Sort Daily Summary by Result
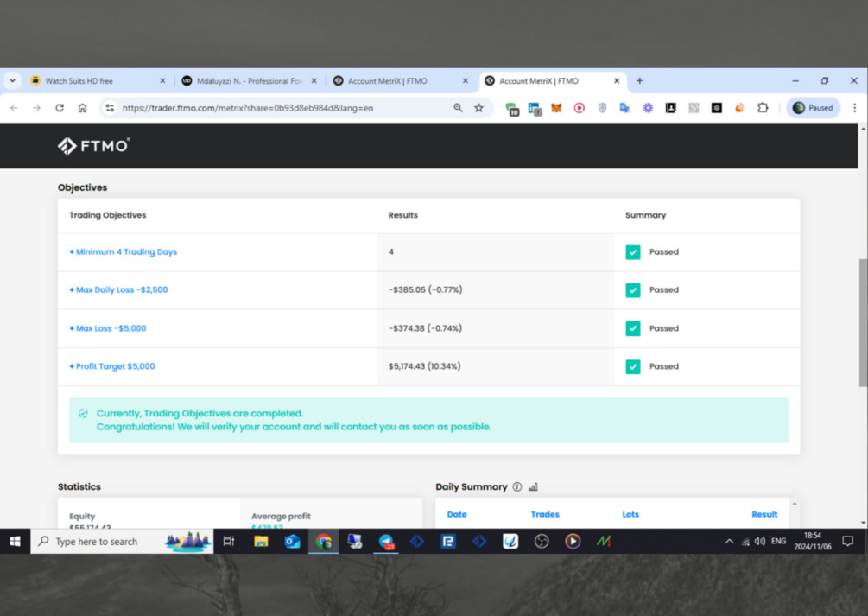Screen dimensions: 868x616 click(x=764, y=515)
